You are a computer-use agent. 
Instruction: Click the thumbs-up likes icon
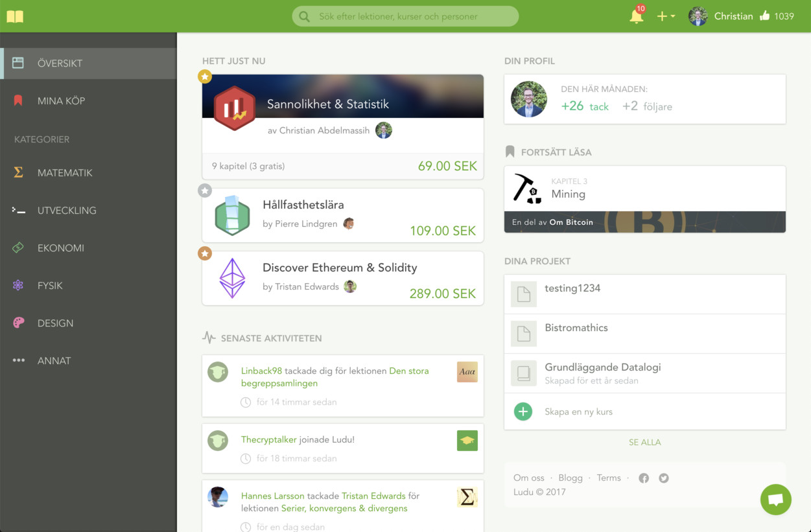point(764,16)
